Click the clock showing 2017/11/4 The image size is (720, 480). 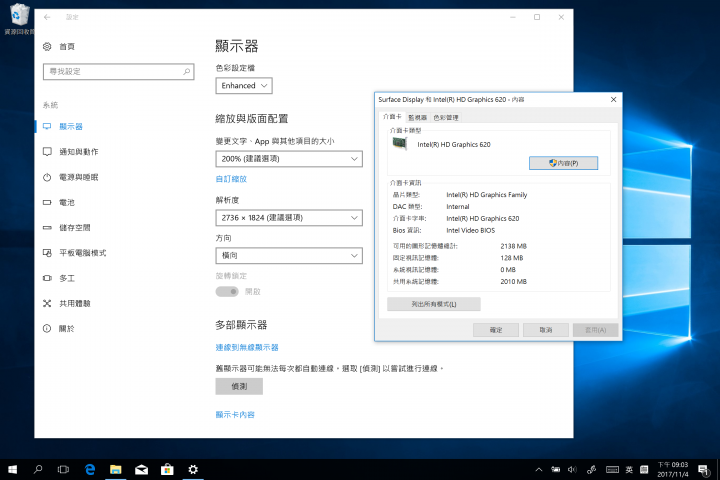(x=673, y=469)
